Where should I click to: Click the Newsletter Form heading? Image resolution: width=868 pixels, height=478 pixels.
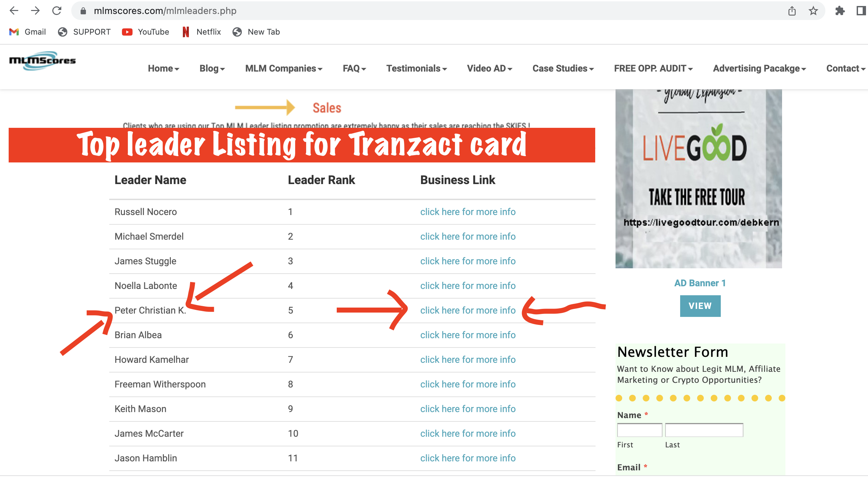click(672, 352)
